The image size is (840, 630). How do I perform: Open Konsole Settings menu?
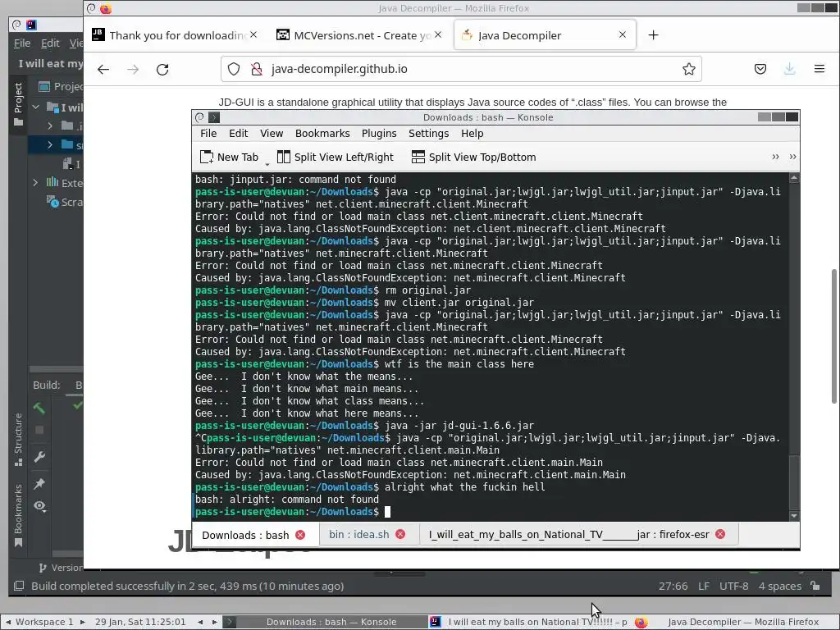pos(428,134)
